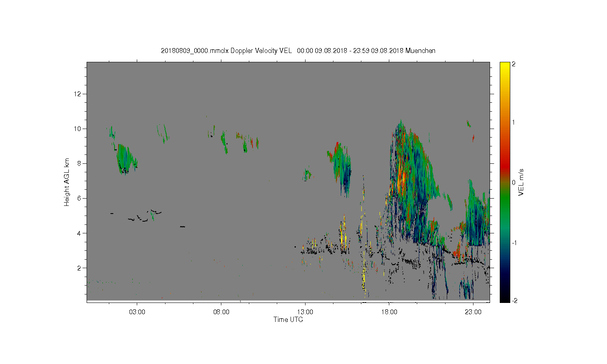Click the height tick label 10
Viewport: 607px width, 364px height.
pyautogui.click(x=78, y=129)
